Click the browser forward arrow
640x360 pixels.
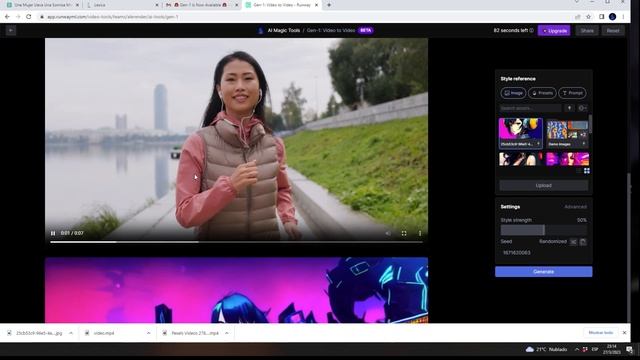[x=18, y=17]
